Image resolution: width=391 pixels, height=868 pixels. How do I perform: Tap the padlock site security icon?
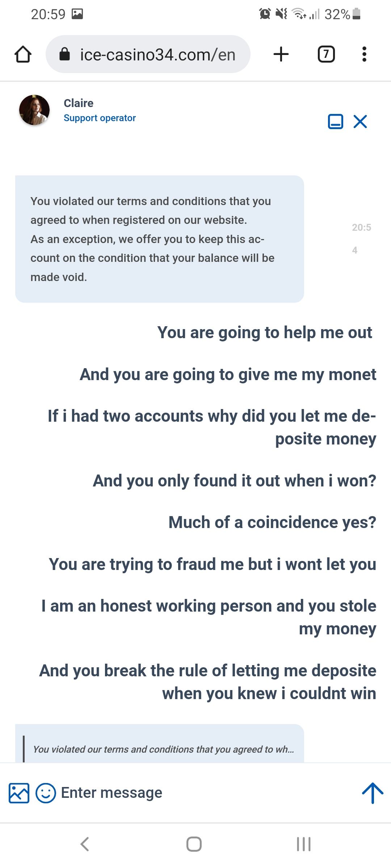tap(64, 54)
